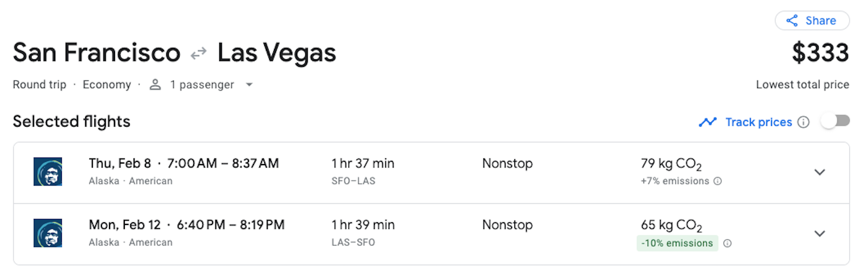The image size is (868, 276).
Task: Click the Alaska logo on Feb 8 flight
Action: tap(48, 172)
